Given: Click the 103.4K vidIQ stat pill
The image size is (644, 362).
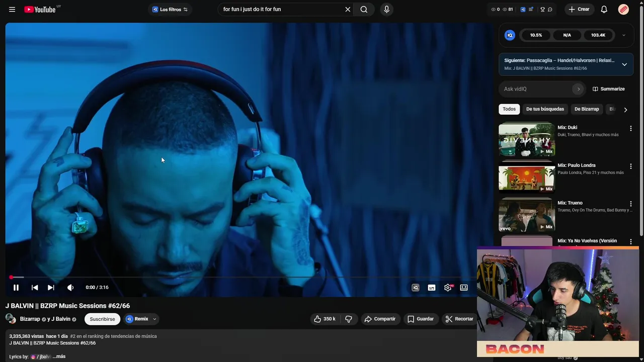Looking at the screenshot, I should tap(598, 35).
